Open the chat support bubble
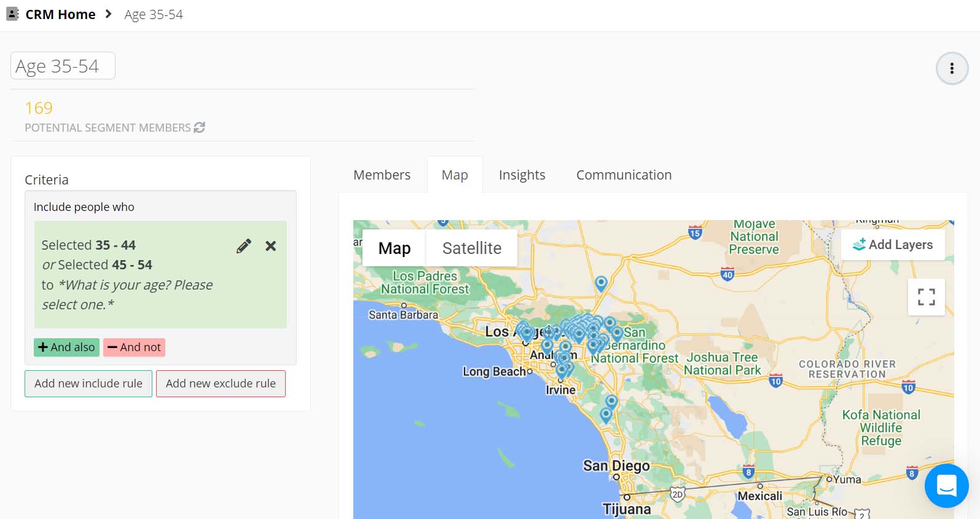Screen dimensions: 980x519 point(946,485)
